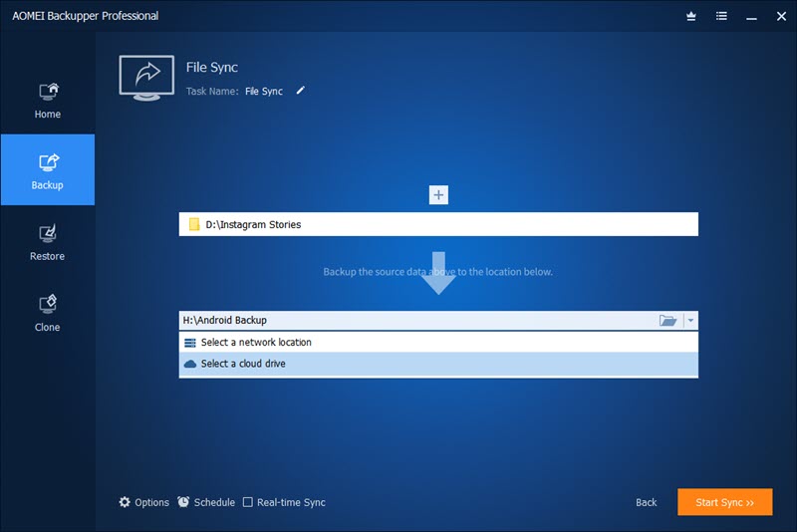Select the Backup sidebar item
Image resolution: width=797 pixels, height=532 pixels.
47,170
